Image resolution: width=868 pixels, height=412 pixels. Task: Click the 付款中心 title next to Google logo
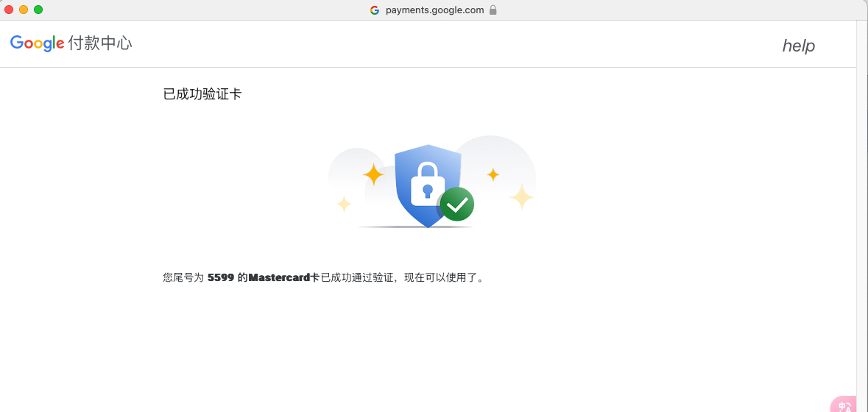pyautogui.click(x=100, y=43)
